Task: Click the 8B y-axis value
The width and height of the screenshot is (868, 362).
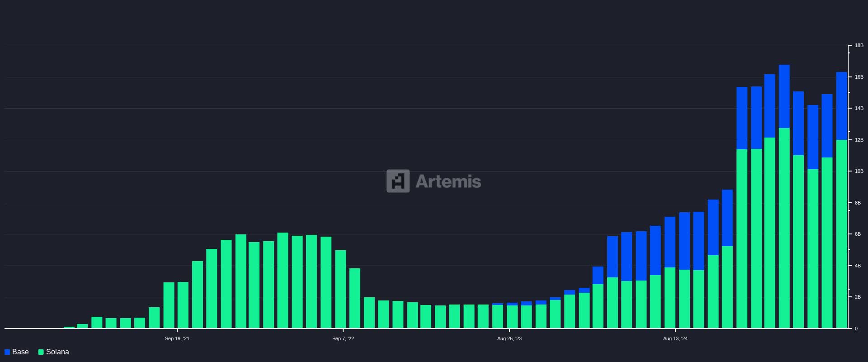Action: 858,203
